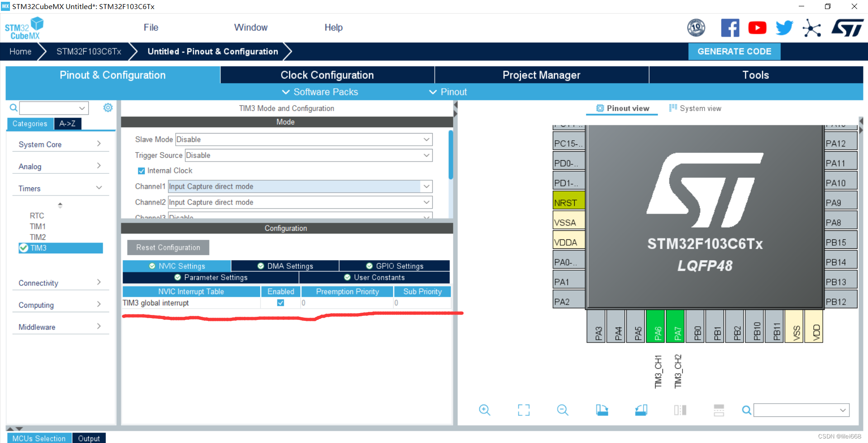Rotate the chip clockwise icon

pos(602,410)
